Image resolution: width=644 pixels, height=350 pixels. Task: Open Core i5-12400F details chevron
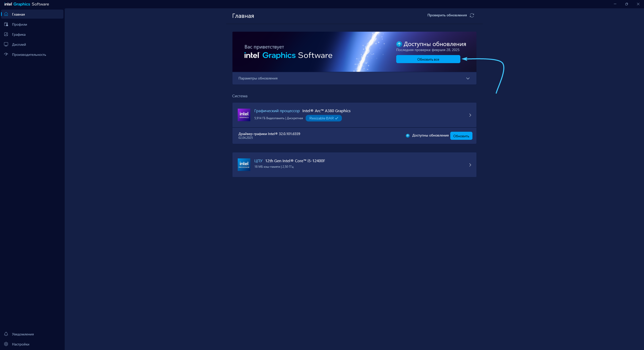click(x=470, y=165)
